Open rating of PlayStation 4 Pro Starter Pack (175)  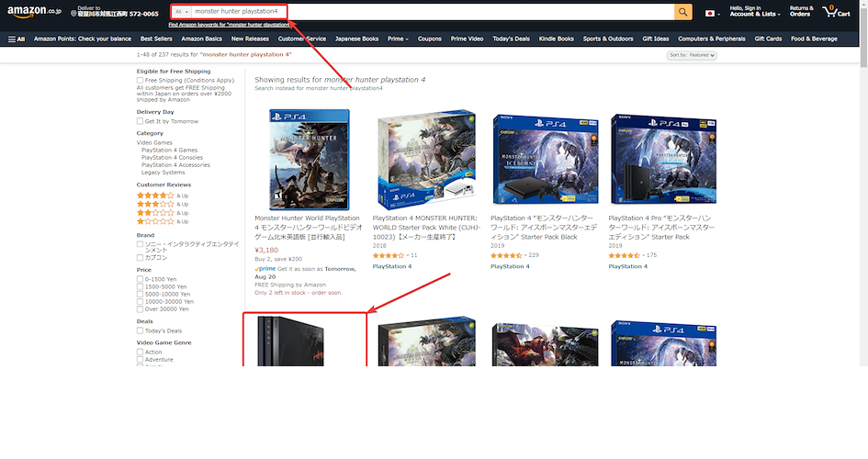(625, 255)
